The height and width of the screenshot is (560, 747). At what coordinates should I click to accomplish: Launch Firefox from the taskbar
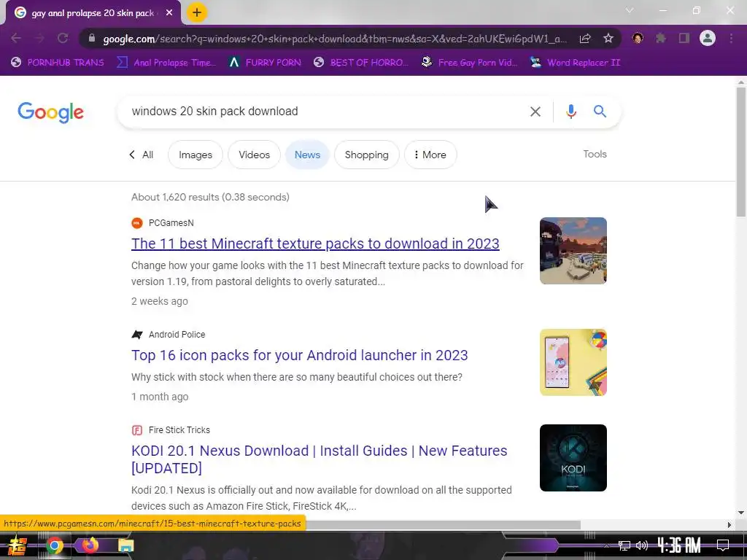(x=90, y=545)
